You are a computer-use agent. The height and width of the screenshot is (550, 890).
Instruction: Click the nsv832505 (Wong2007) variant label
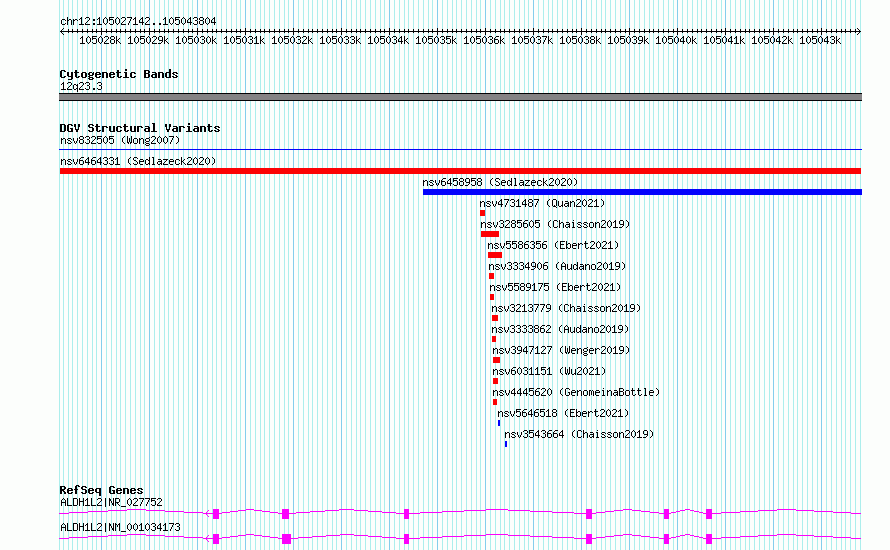pos(120,140)
